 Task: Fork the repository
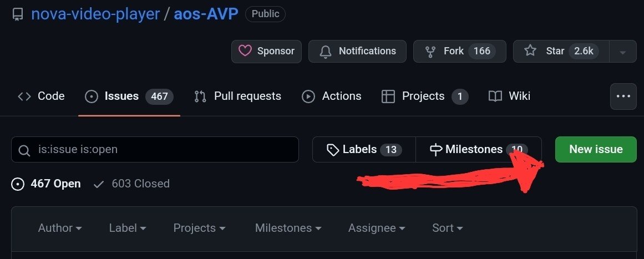point(459,51)
